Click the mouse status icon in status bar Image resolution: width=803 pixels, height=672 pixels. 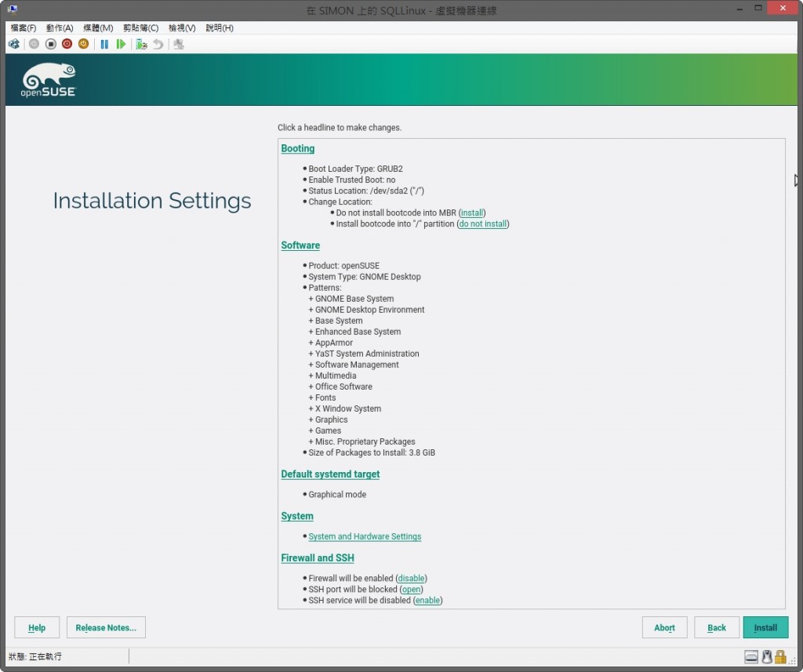coord(767,656)
